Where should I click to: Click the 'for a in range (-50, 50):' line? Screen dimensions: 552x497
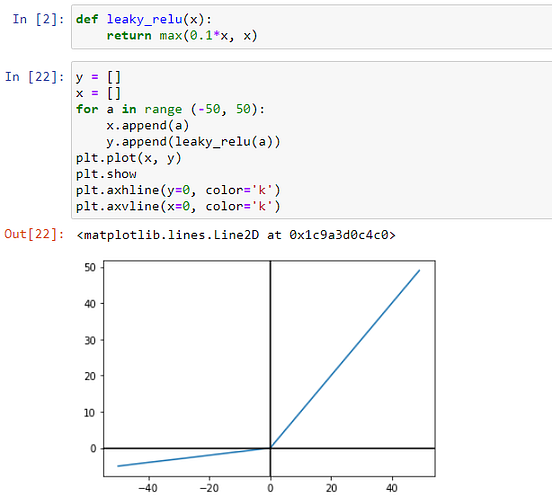click(x=170, y=109)
